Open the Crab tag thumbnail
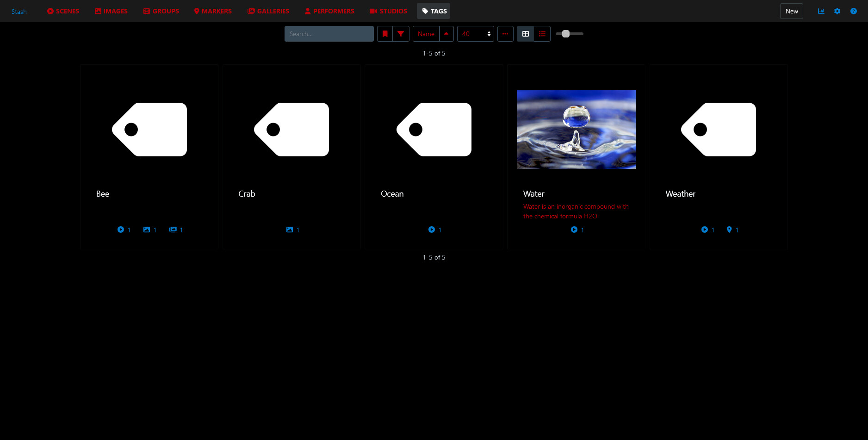The image size is (868, 440). 291,130
